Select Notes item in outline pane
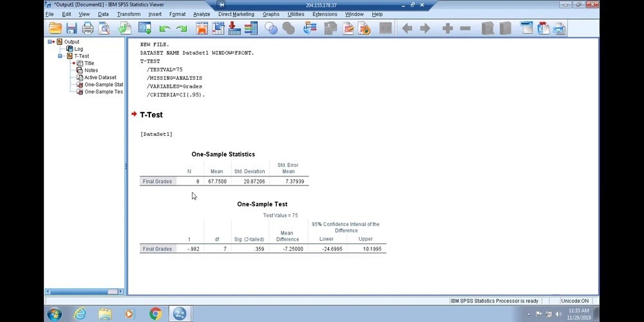 [x=91, y=70]
